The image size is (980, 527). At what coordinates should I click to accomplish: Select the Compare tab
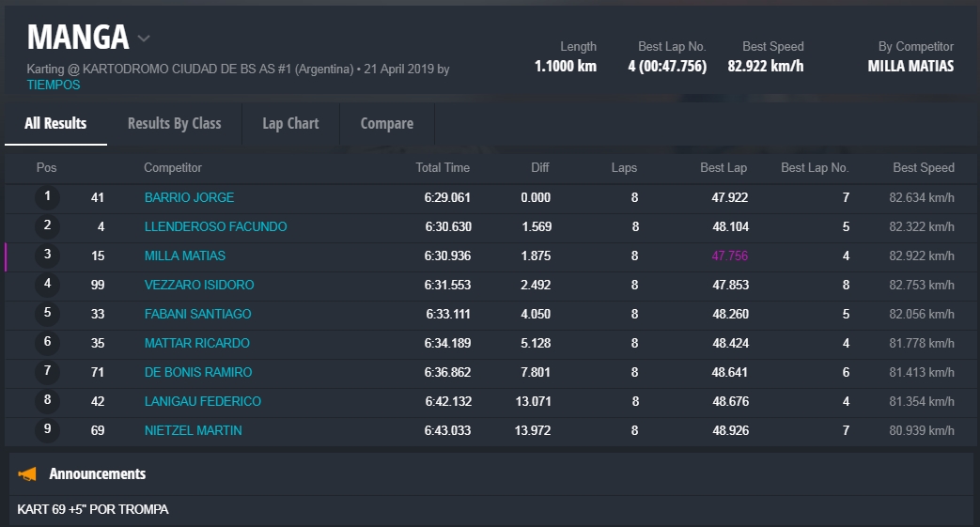coord(386,123)
